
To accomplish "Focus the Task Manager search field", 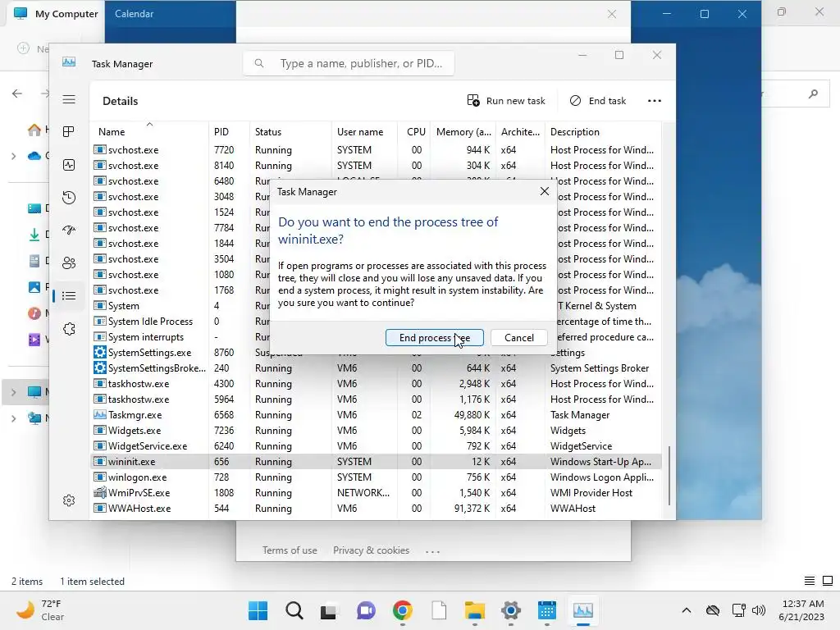I will tap(349, 63).
